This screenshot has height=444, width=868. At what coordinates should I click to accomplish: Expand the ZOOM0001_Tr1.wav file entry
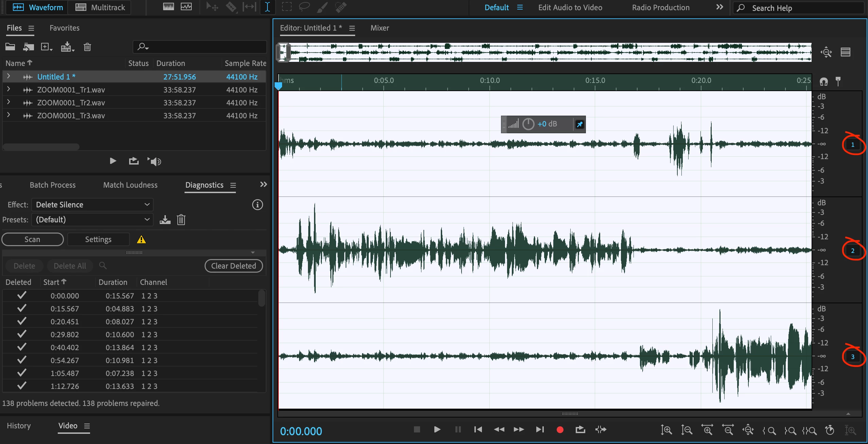click(8, 90)
